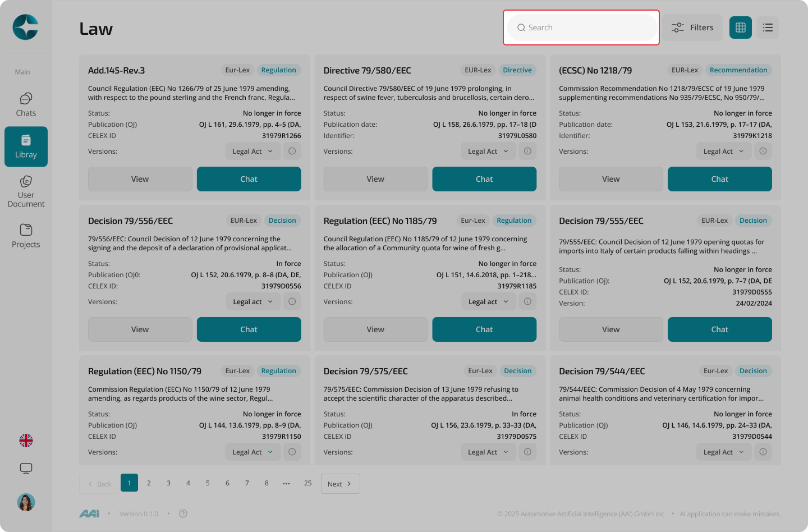Click View button on Regulation (EEC) No 1185/79

click(375, 329)
